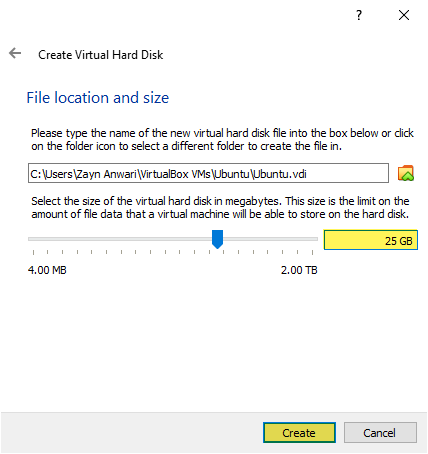This screenshot has height=454, width=428.
Task: Go back using the left arrow icon
Action: (x=15, y=53)
